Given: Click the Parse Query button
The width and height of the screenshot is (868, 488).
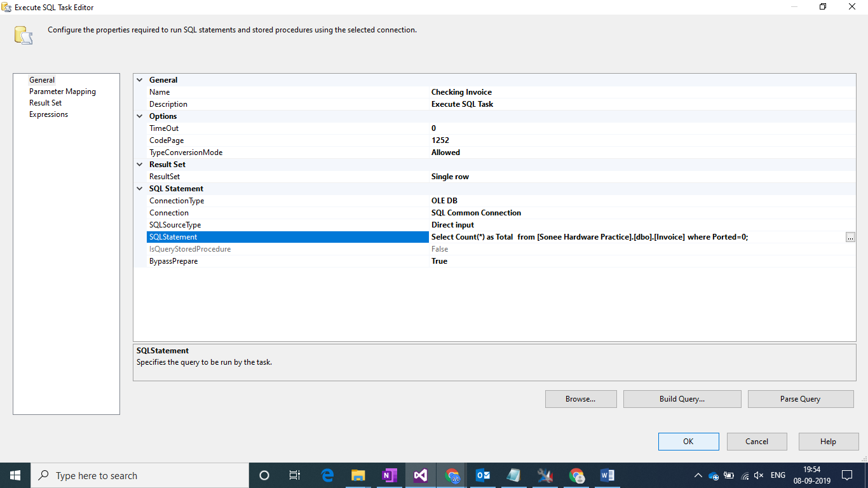Looking at the screenshot, I should pos(800,399).
